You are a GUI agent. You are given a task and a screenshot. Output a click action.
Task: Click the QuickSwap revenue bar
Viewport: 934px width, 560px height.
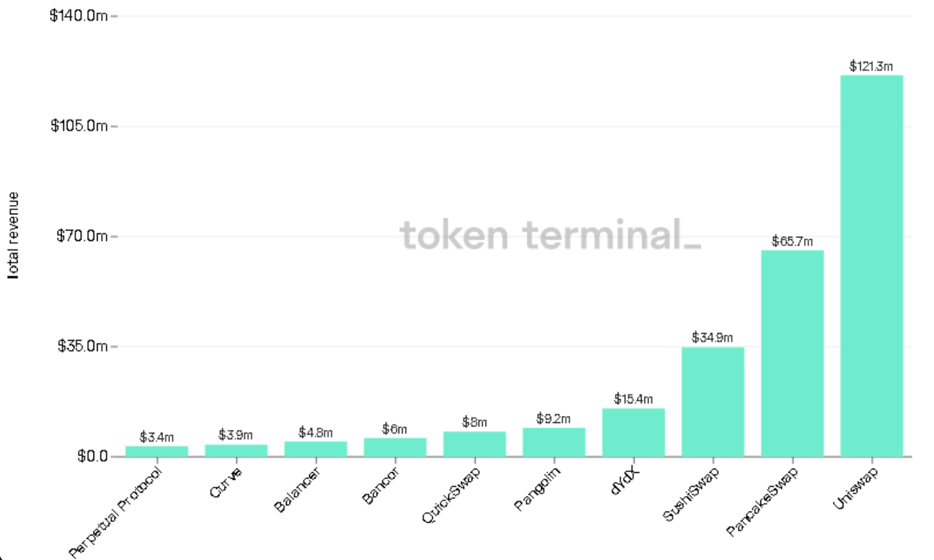pos(474,444)
